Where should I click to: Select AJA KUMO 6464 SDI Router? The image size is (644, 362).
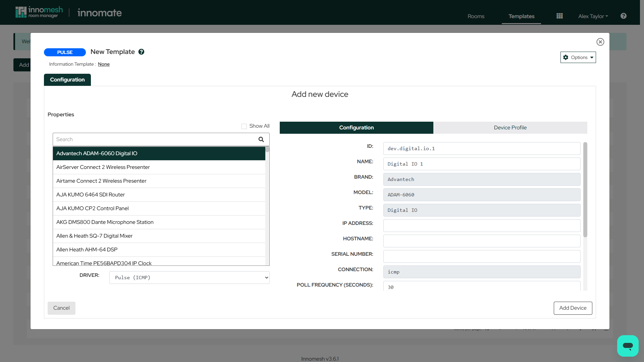(x=159, y=195)
